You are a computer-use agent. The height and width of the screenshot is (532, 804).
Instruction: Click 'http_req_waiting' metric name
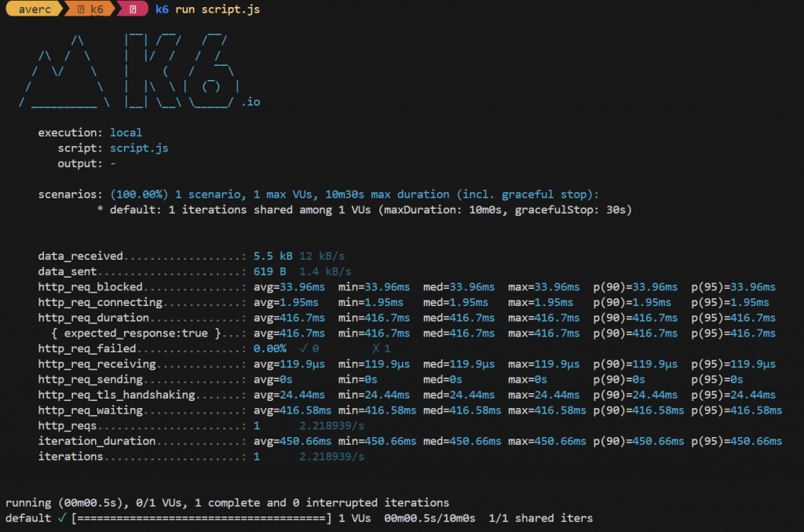90,410
